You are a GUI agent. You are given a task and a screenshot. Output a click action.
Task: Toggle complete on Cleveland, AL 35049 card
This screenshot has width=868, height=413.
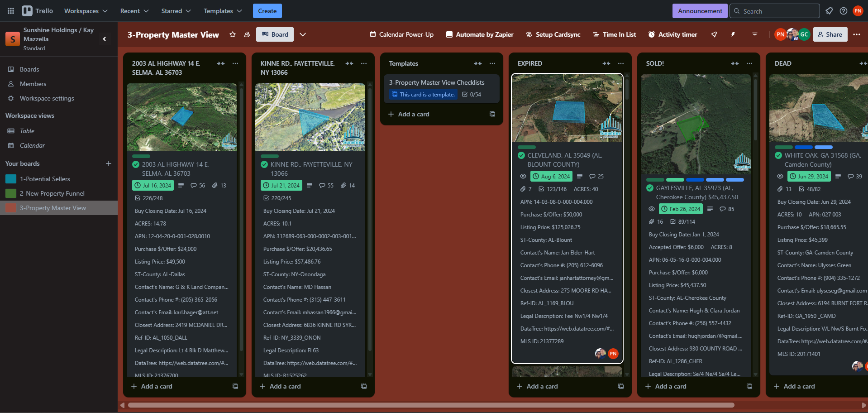pos(521,155)
